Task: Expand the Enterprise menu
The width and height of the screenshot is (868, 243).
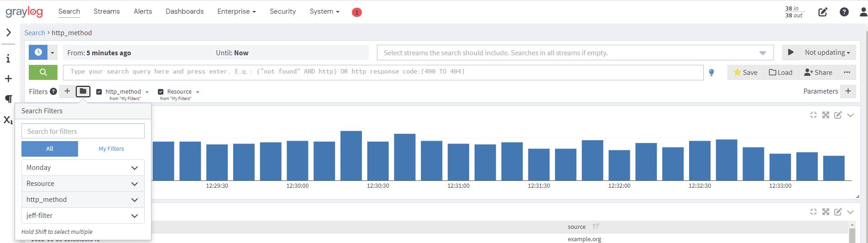Action: pos(236,11)
